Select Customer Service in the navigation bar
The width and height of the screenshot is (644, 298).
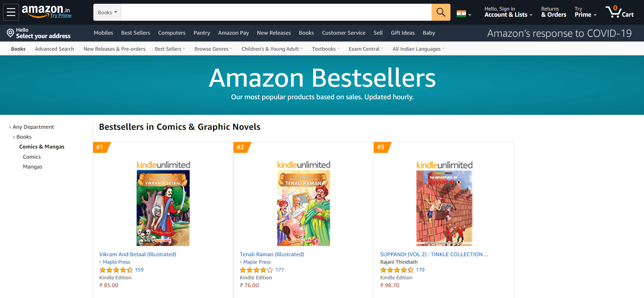[x=344, y=33]
